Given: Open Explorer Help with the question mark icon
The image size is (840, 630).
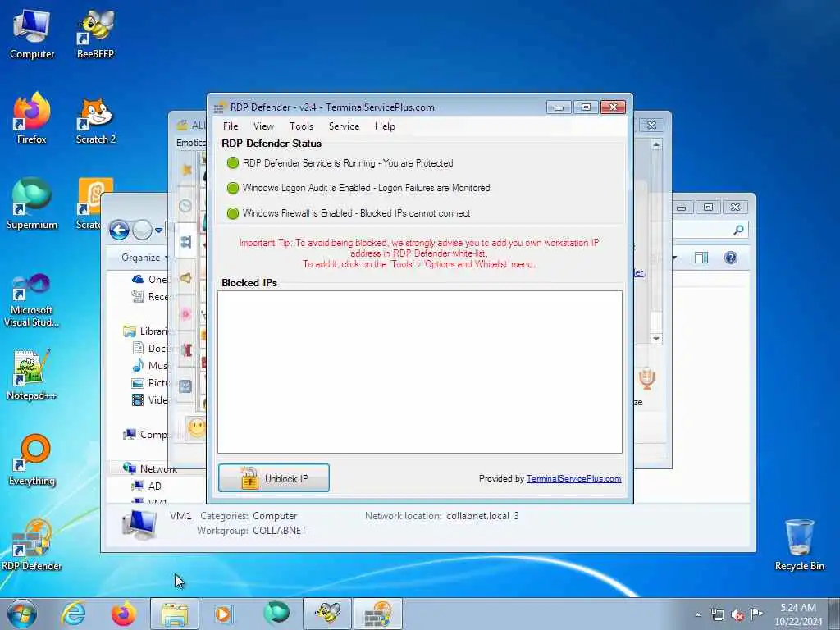Looking at the screenshot, I should pyautogui.click(x=731, y=258).
